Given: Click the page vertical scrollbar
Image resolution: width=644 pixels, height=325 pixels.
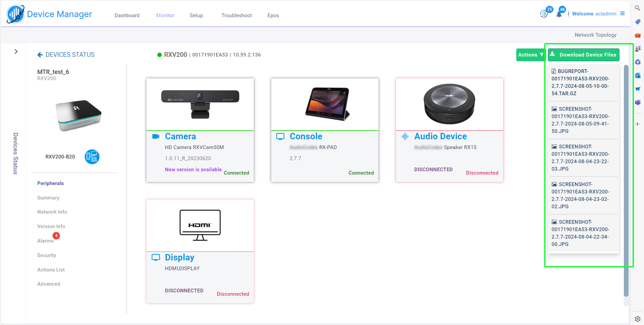Looking at the screenshot, I should click(x=626, y=182).
